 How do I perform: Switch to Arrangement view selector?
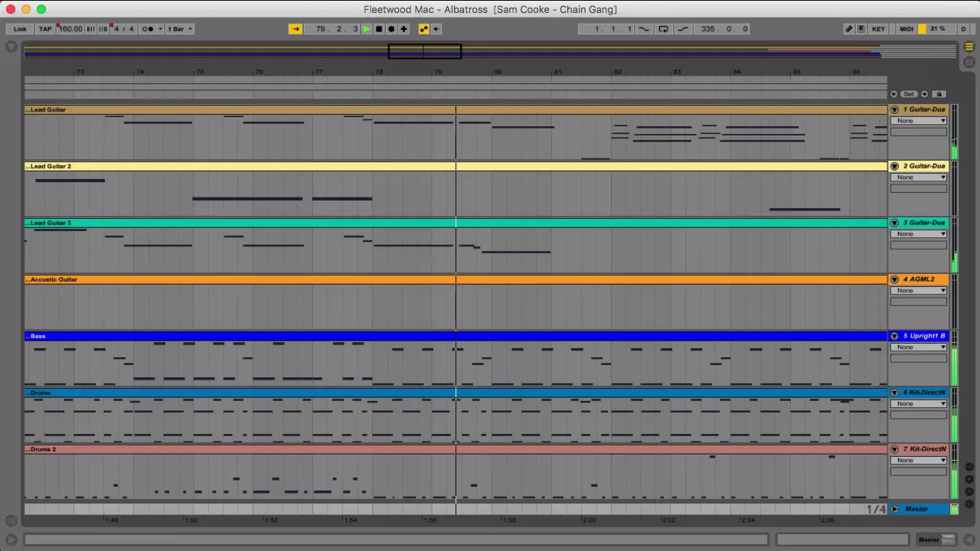(x=969, y=47)
